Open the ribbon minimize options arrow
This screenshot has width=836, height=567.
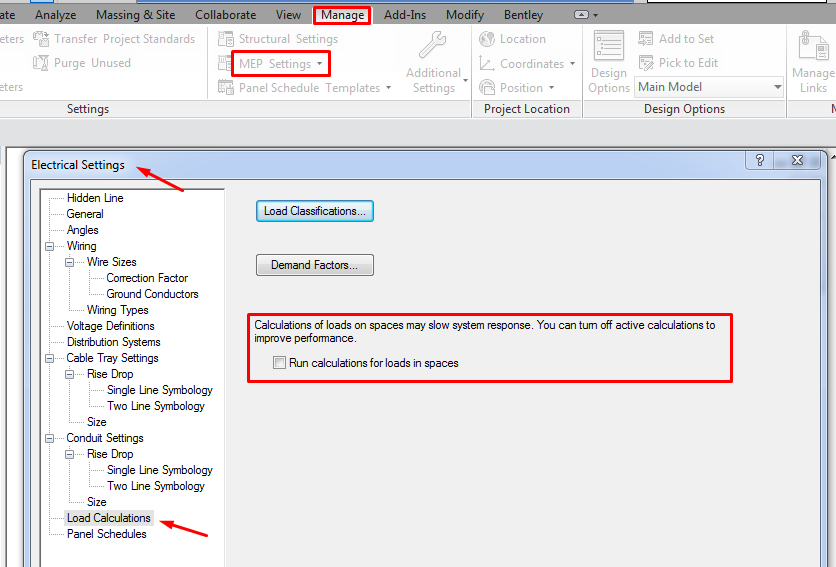tap(596, 15)
